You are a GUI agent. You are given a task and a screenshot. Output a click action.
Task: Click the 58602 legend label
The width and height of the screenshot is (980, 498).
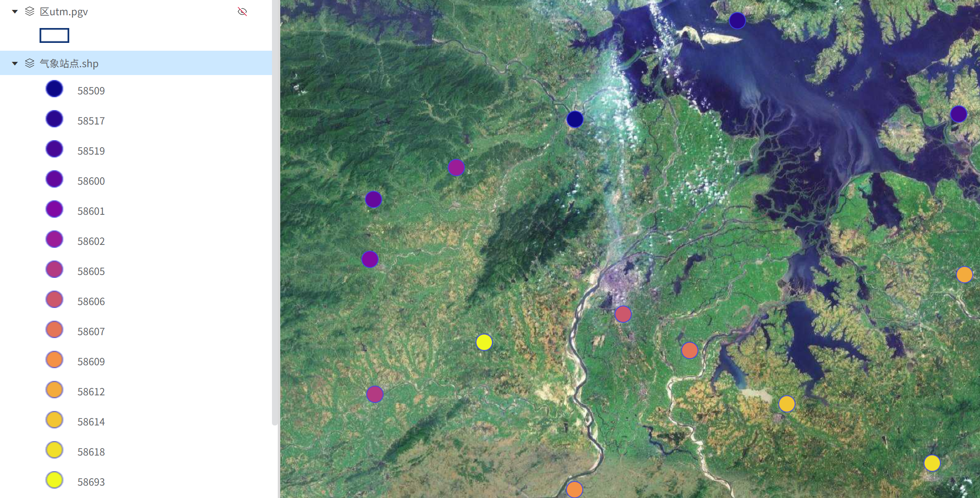[91, 241]
